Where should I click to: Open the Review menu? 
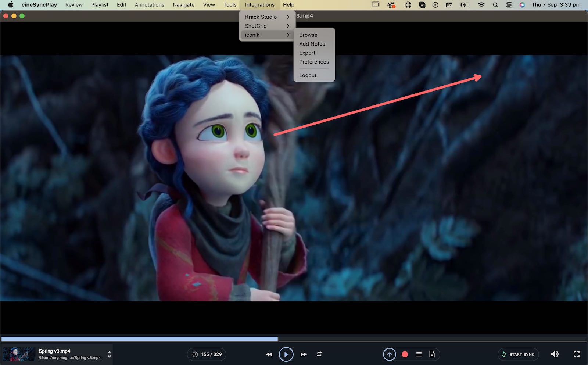point(74,5)
